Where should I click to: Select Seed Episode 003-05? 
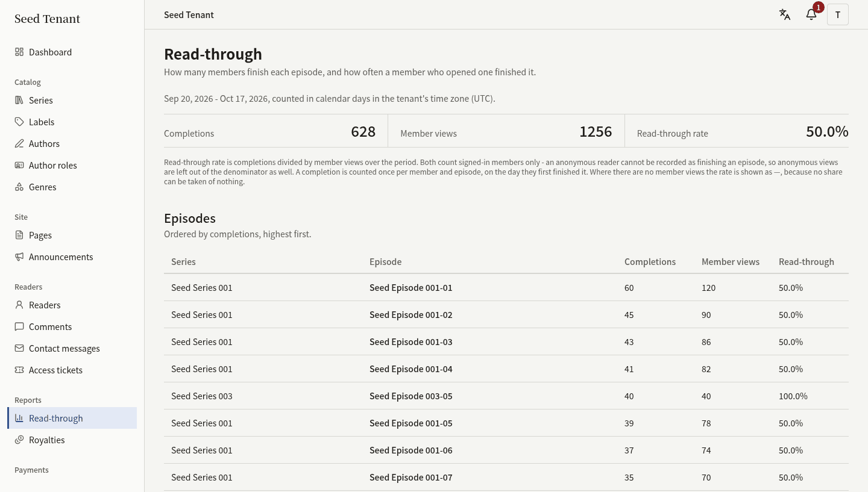(410, 396)
